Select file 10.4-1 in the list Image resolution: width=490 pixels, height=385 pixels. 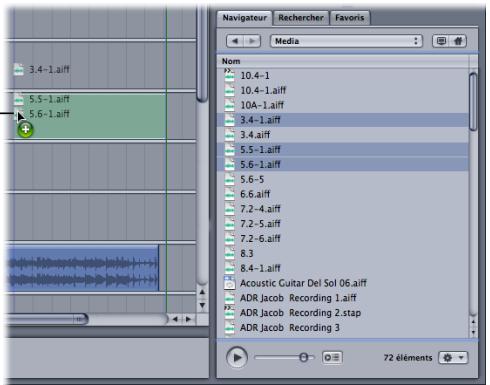tap(343, 76)
